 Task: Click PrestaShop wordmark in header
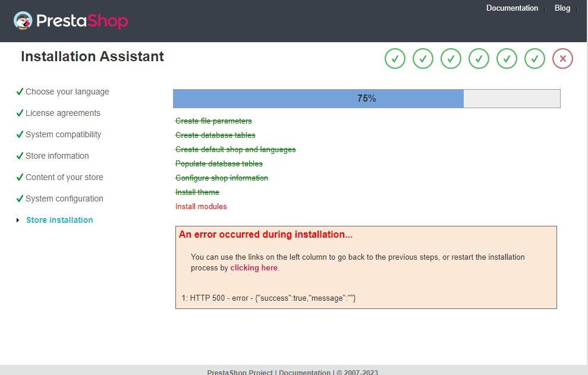(x=82, y=21)
